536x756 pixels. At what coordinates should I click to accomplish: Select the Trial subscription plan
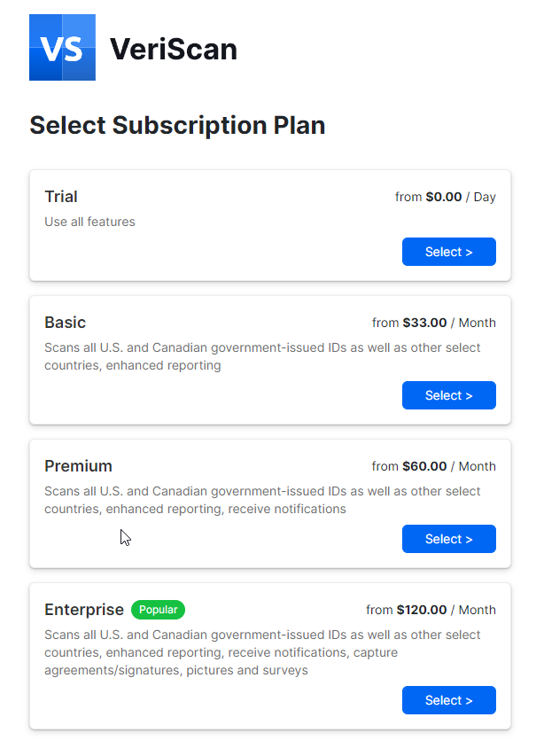pyautogui.click(x=448, y=252)
